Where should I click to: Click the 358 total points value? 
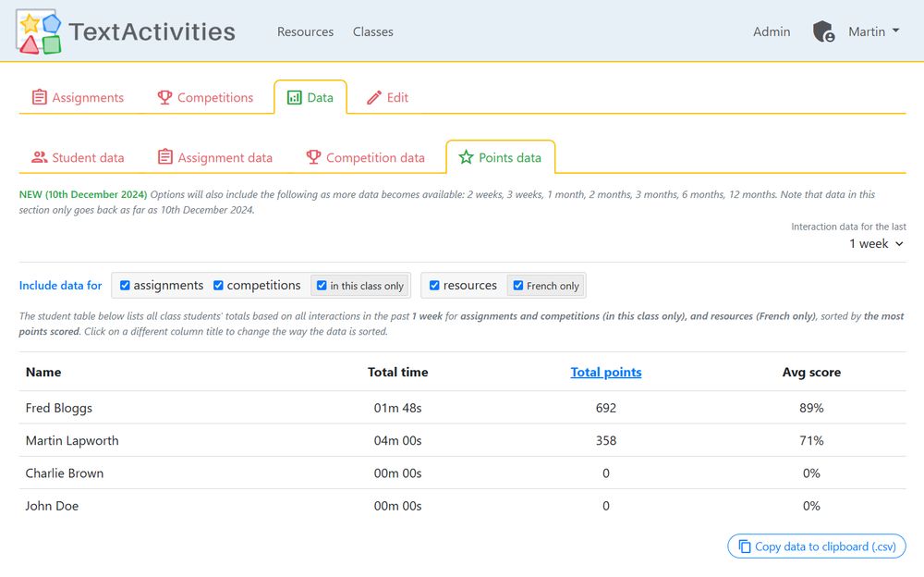pos(606,441)
